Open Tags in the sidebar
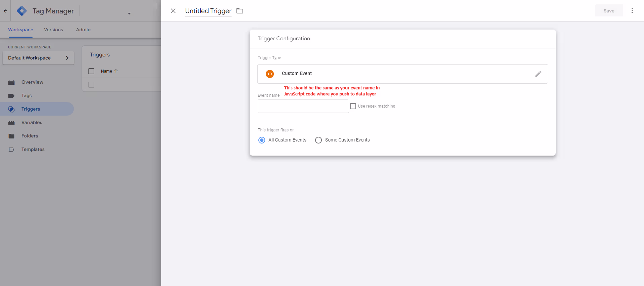This screenshot has width=644, height=286. coord(27,95)
